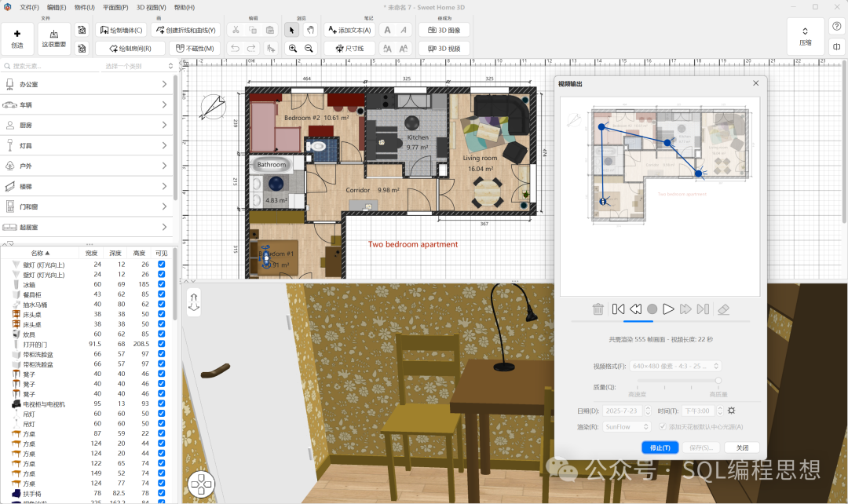Uncheck visibility for 电视柜与电视机
Viewport: 848px width, 504px height.
(x=162, y=404)
